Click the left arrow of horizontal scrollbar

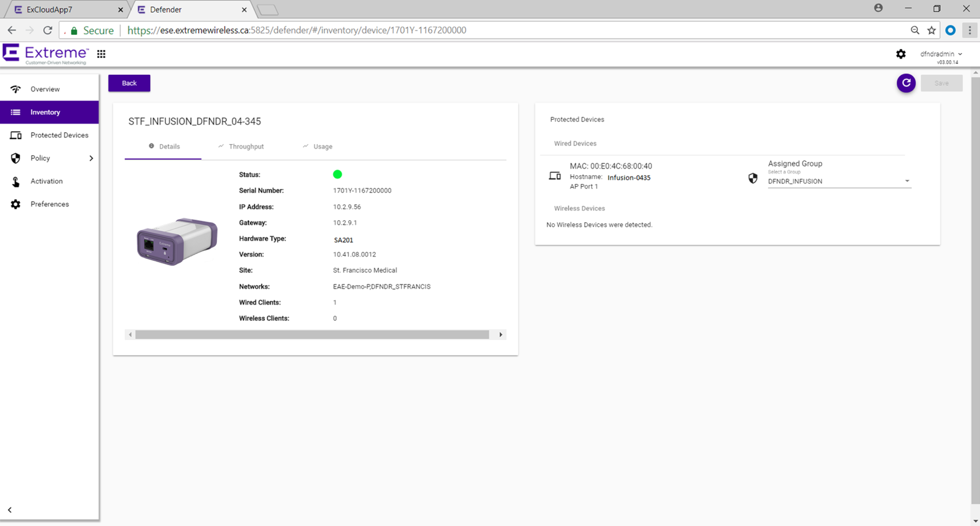point(130,335)
